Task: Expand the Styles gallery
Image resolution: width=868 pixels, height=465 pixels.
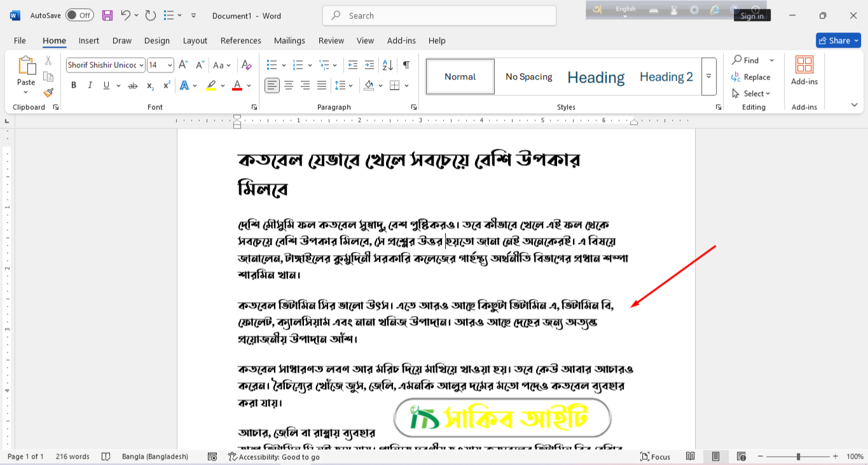Action: [x=708, y=76]
